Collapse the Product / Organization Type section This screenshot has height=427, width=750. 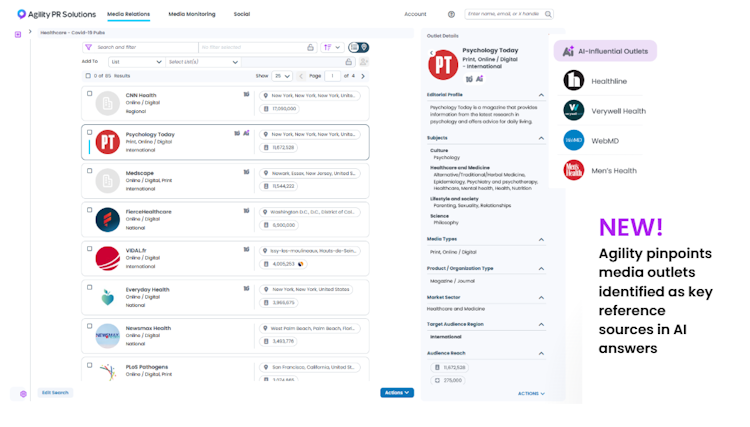tap(541, 269)
